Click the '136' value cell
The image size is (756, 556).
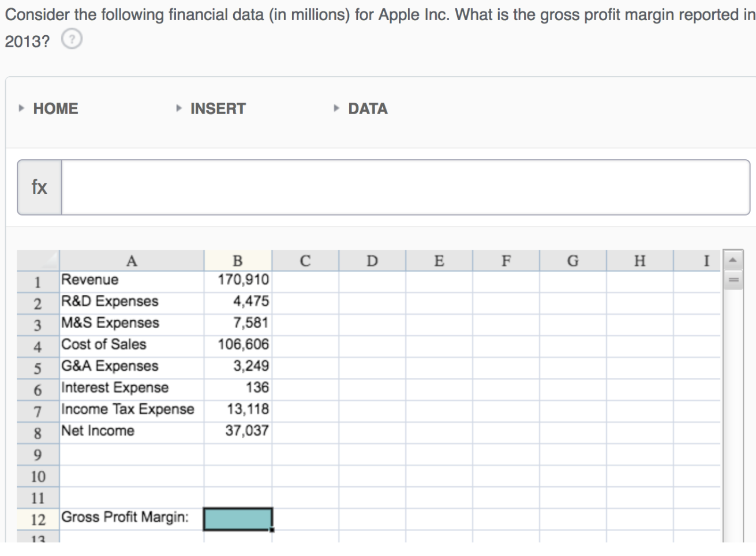(238, 390)
